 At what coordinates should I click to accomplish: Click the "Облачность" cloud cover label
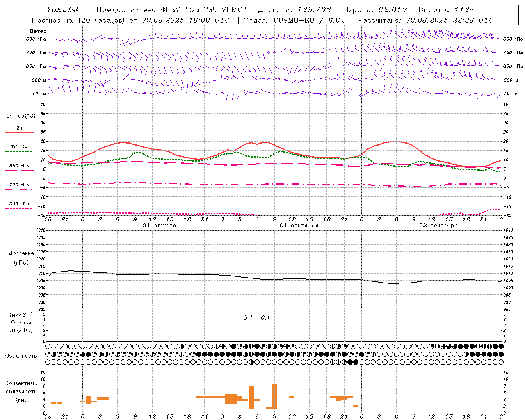coord(21,356)
